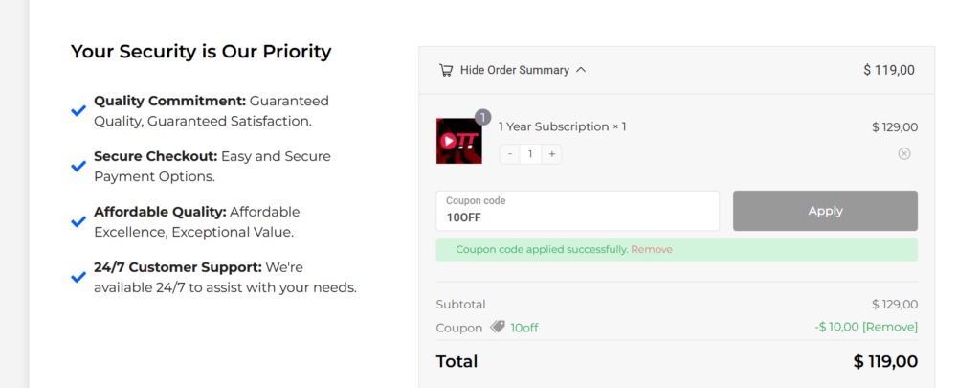
Task: Click the 10off coupon label
Action: [x=524, y=328]
